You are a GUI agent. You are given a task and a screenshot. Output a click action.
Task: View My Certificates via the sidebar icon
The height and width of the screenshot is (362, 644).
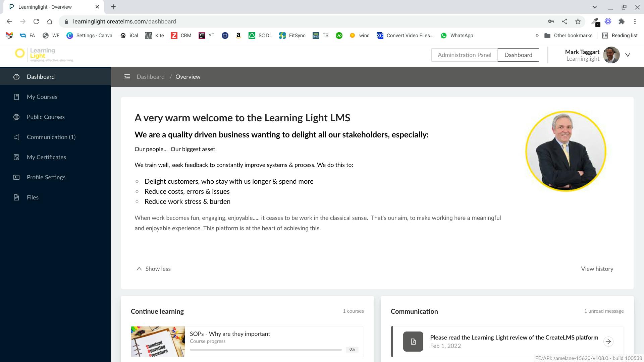click(x=46, y=157)
